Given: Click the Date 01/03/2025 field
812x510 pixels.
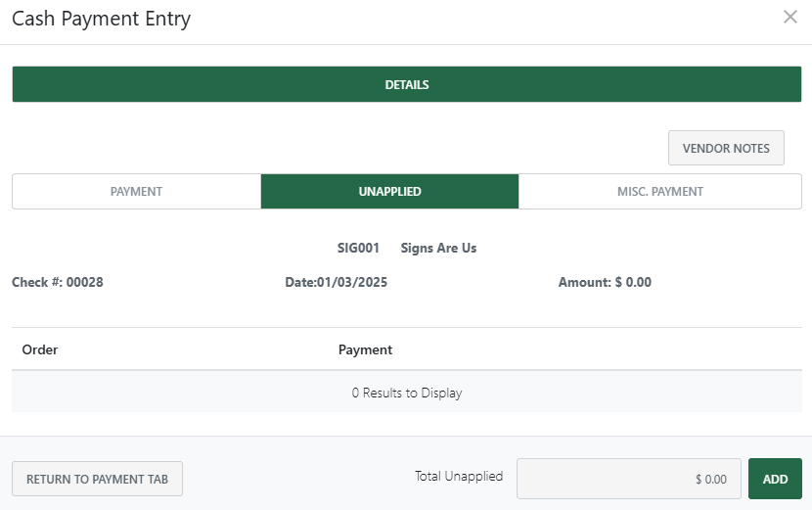Looking at the screenshot, I should (x=337, y=283).
